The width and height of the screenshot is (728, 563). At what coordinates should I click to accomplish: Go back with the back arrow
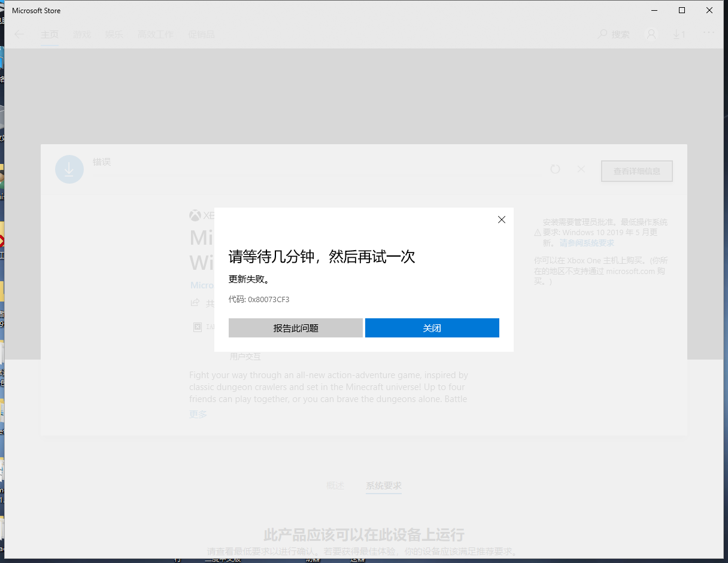[x=19, y=34]
